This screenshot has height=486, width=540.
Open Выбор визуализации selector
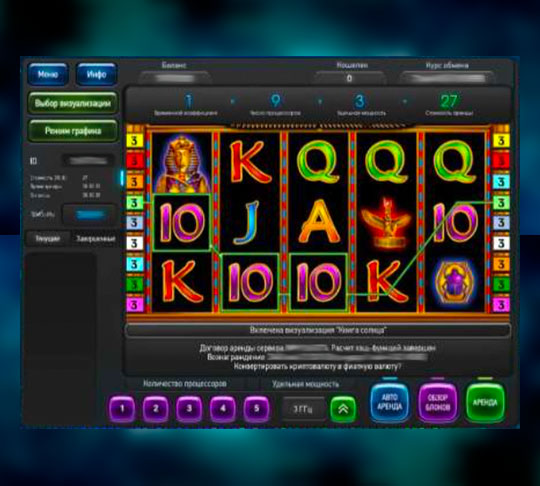tap(73, 103)
